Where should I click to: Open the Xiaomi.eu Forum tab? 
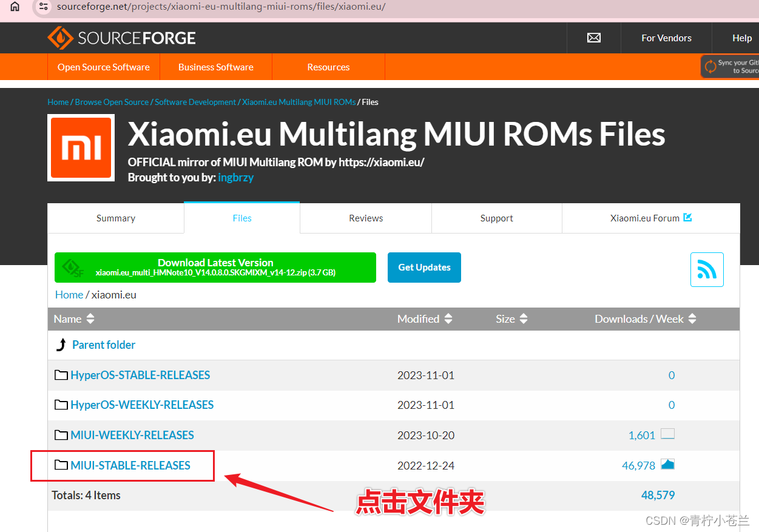click(x=651, y=218)
